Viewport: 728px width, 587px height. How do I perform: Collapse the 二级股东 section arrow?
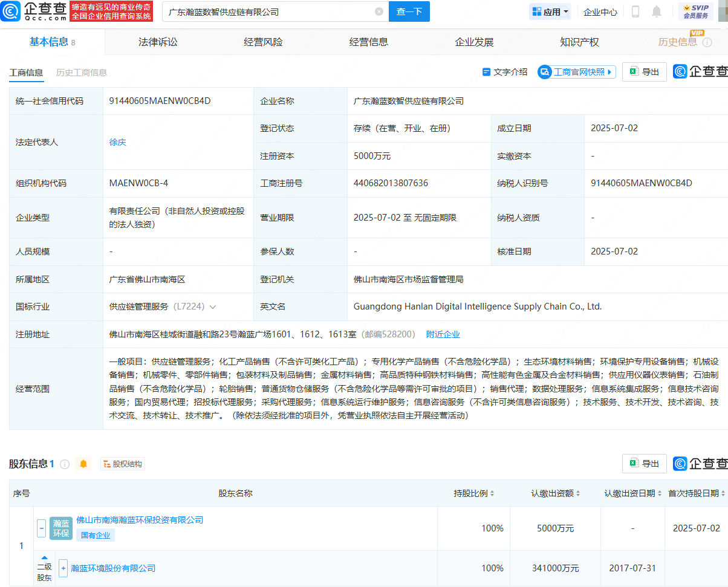[45, 557]
